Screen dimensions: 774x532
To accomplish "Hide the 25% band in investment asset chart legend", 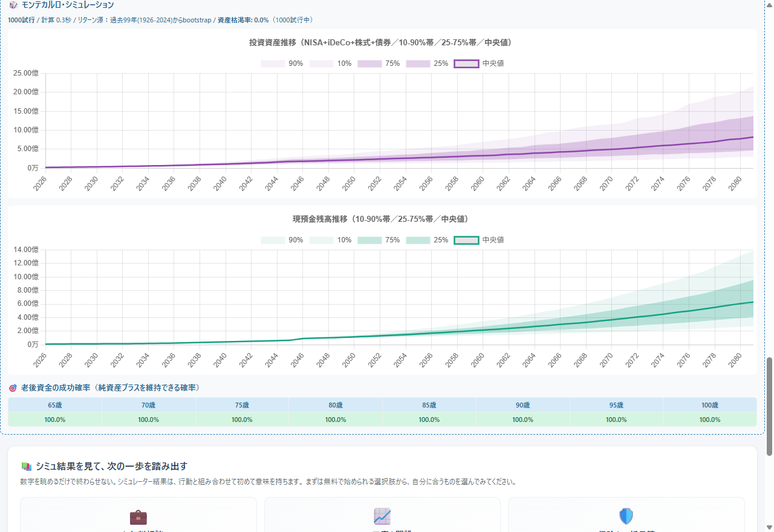I will (x=427, y=63).
